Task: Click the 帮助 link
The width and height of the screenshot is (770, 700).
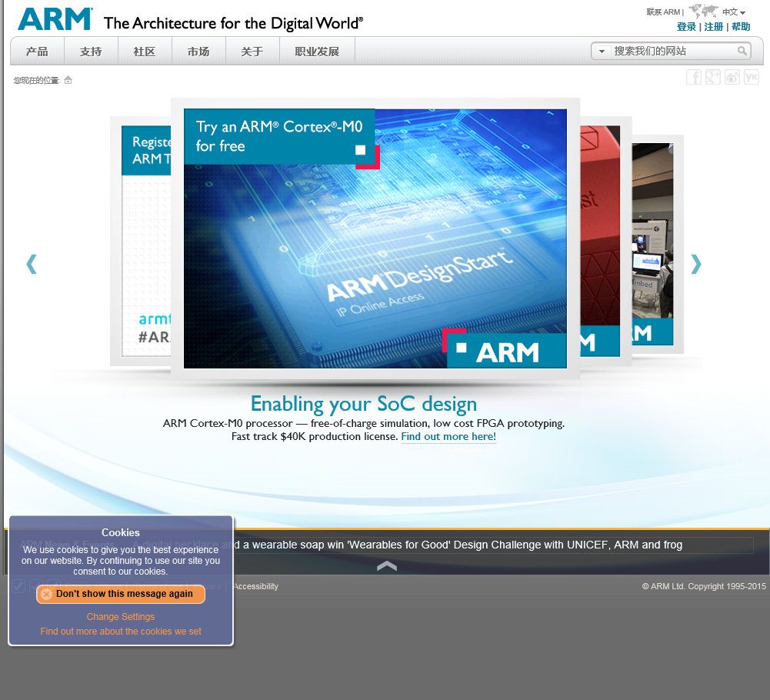Action: click(x=741, y=26)
